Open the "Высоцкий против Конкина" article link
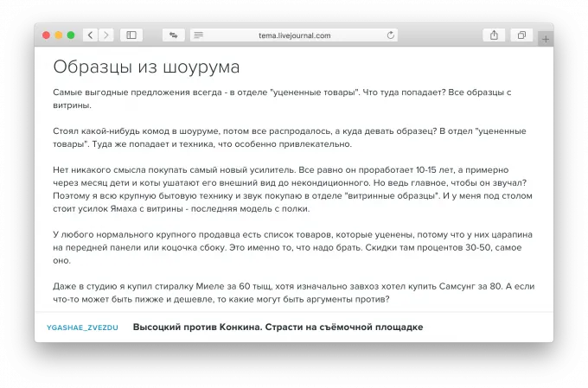The height and width of the screenshot is (388, 588). 278,328
